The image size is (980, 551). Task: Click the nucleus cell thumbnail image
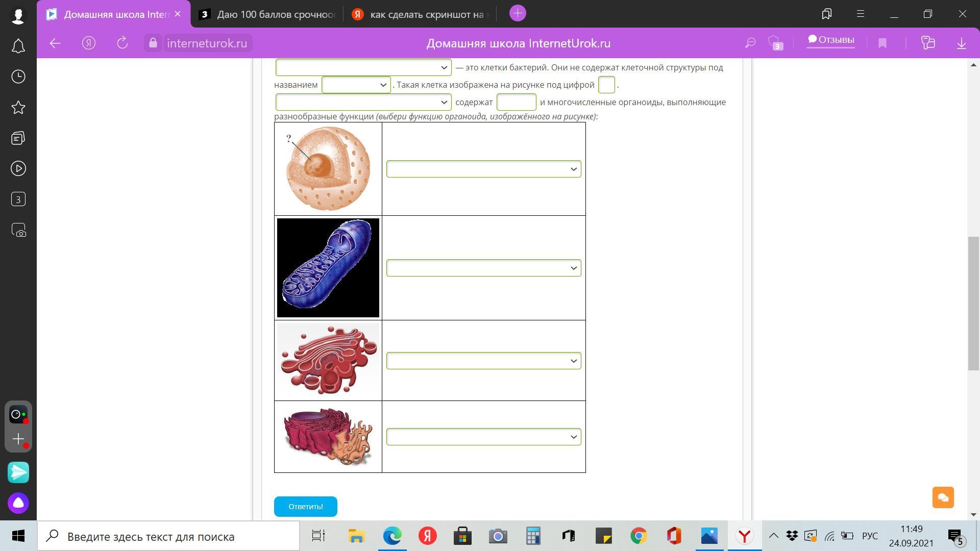tap(328, 169)
